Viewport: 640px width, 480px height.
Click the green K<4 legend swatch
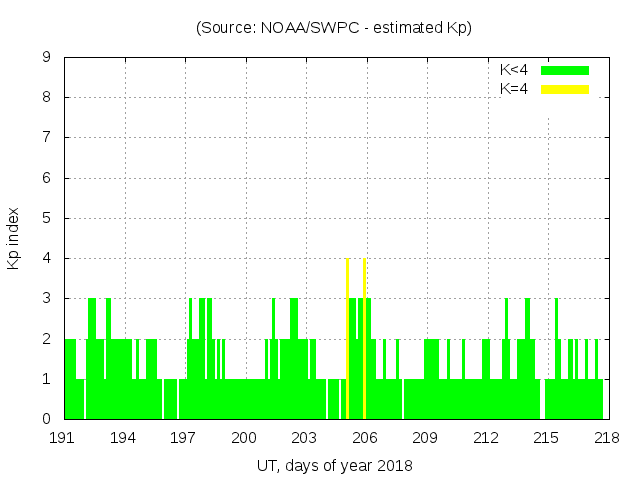565,70
